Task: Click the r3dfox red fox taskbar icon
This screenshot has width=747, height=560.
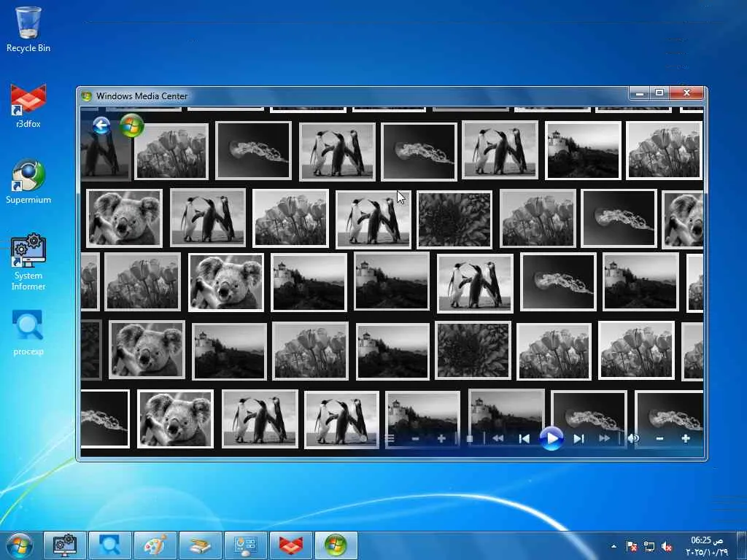Action: pyautogui.click(x=291, y=545)
